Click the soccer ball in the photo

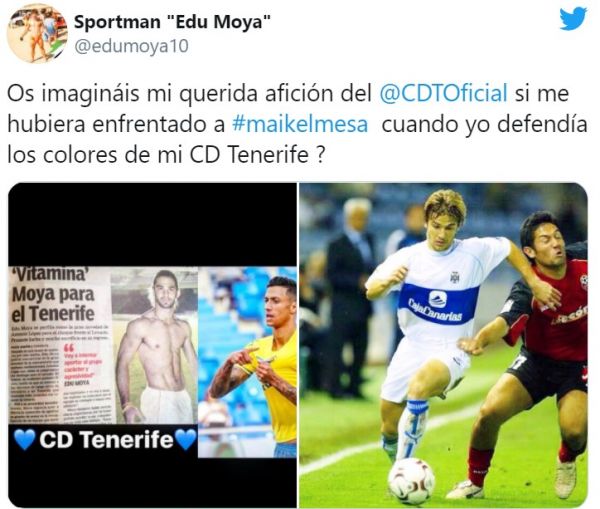pos(411,481)
